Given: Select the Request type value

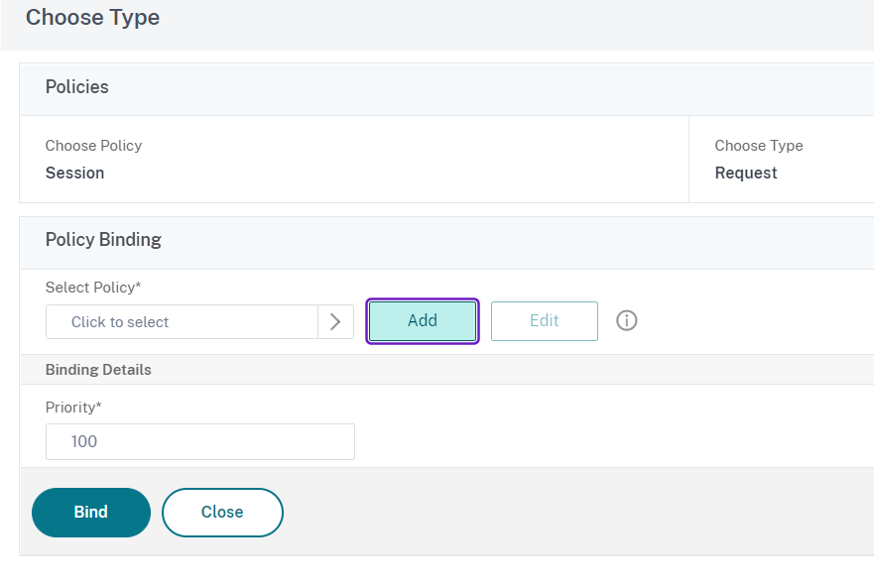Looking at the screenshot, I should 746,173.
